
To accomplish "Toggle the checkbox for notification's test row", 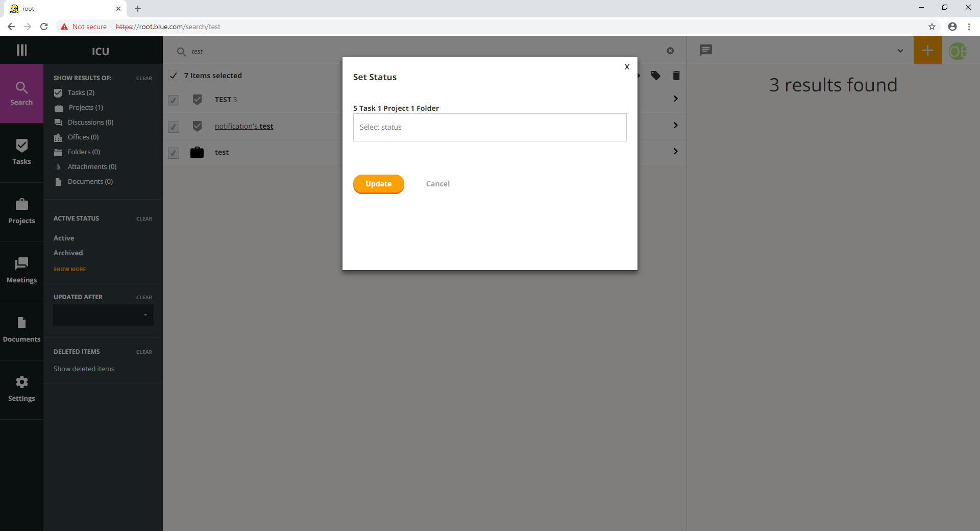I will (x=174, y=127).
